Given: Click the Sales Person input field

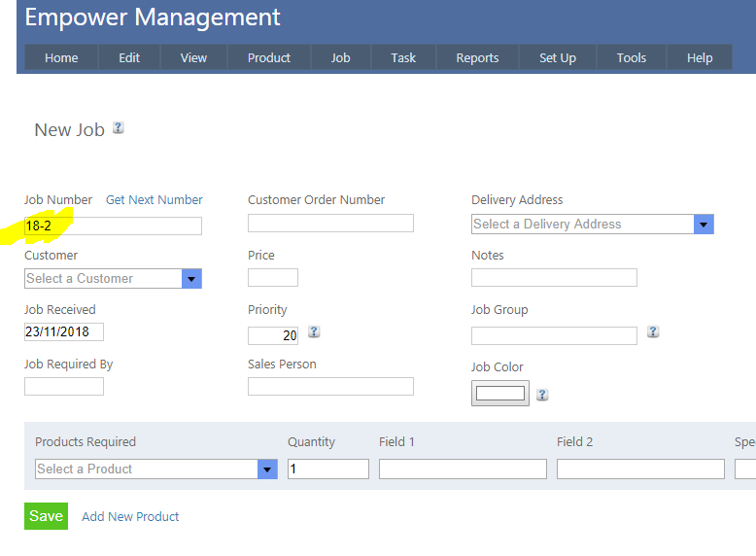Looking at the screenshot, I should click(330, 387).
